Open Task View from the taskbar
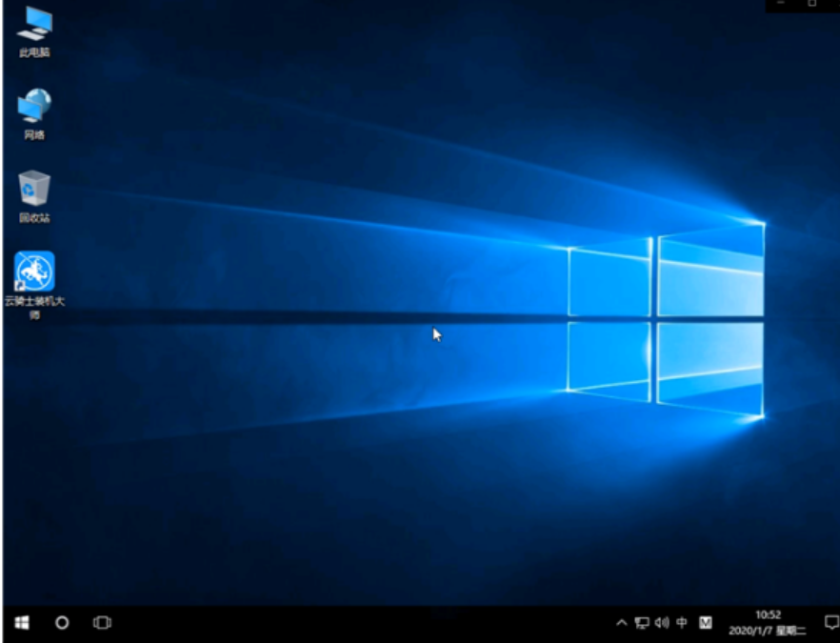This screenshot has height=643, width=840. pos(100,622)
